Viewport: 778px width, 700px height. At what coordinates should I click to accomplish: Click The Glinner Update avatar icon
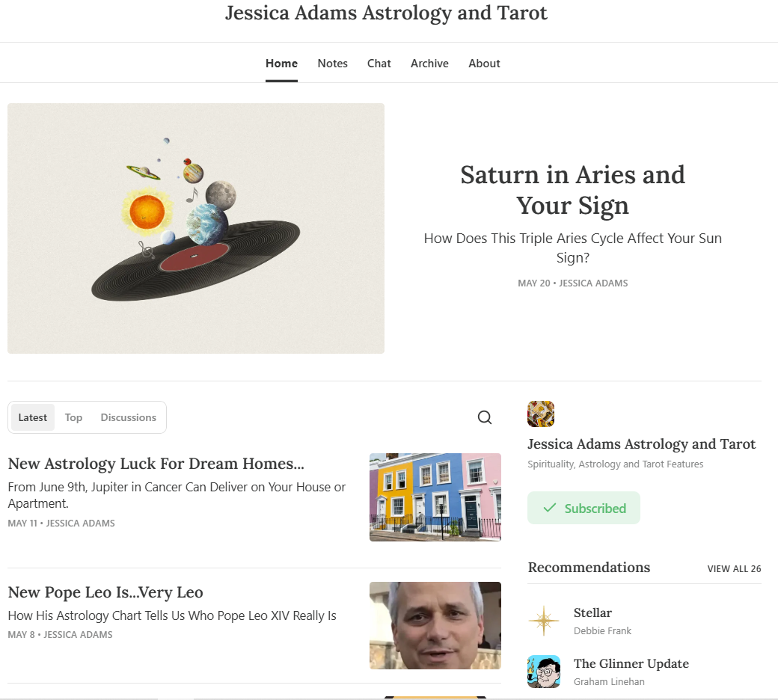(544, 672)
